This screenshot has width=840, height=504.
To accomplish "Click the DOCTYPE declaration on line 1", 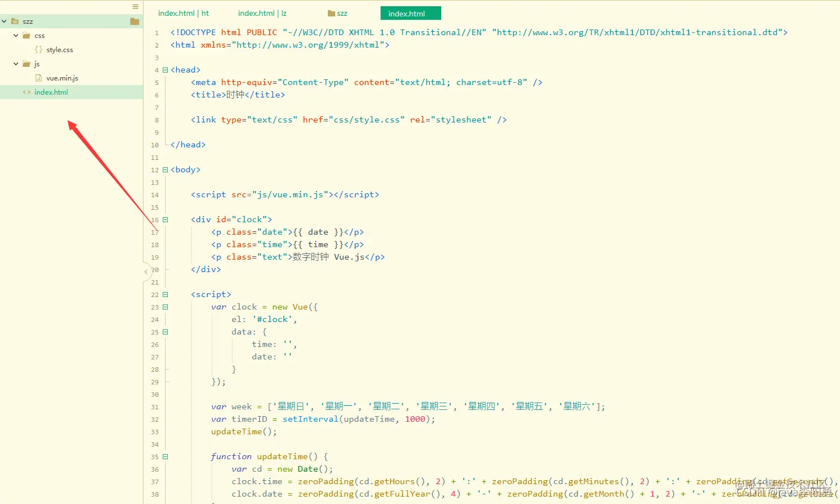I will click(x=479, y=32).
